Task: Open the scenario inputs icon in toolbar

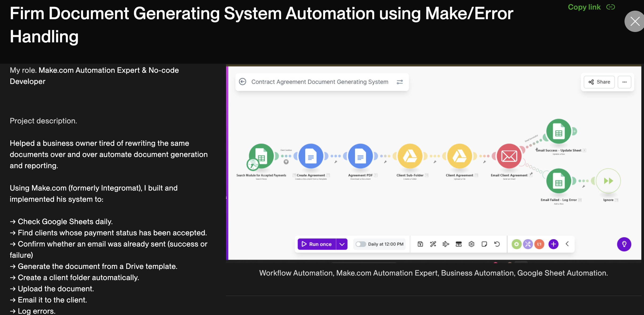Action: coord(459,244)
